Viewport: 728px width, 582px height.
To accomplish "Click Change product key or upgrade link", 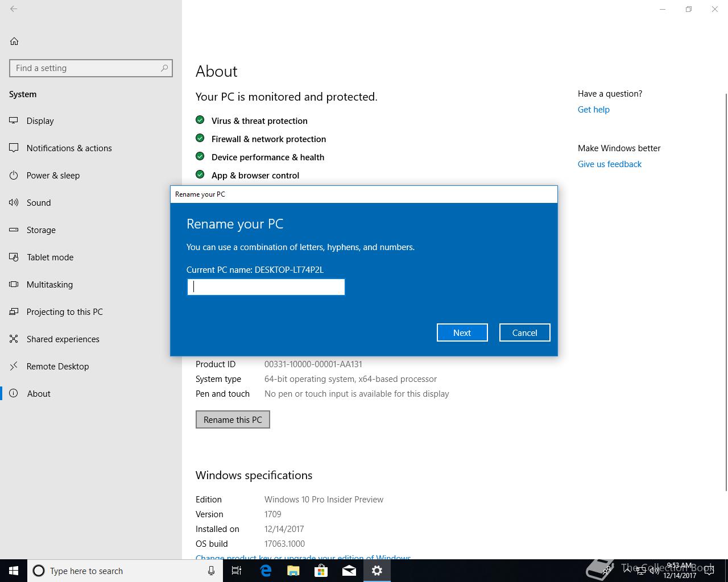I will [x=303, y=557].
